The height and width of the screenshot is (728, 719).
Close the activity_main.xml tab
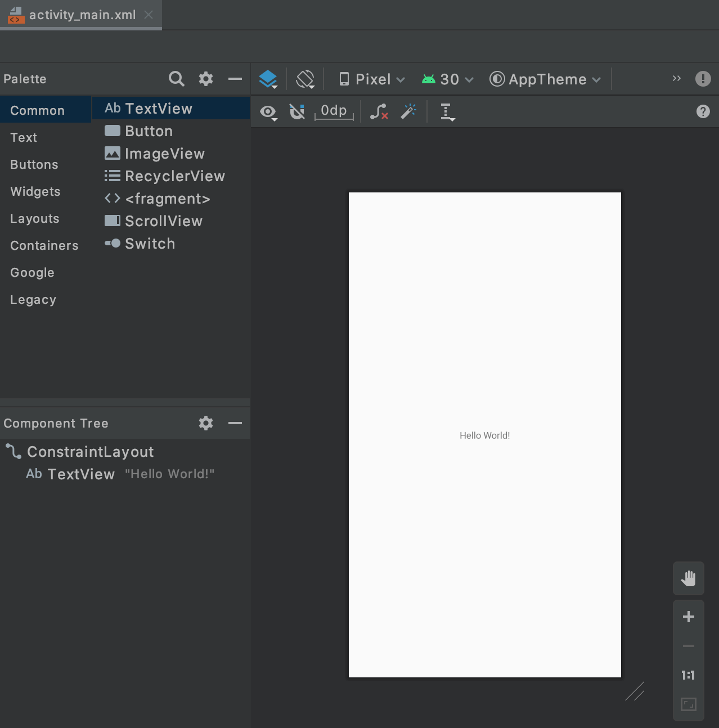pyautogui.click(x=149, y=15)
